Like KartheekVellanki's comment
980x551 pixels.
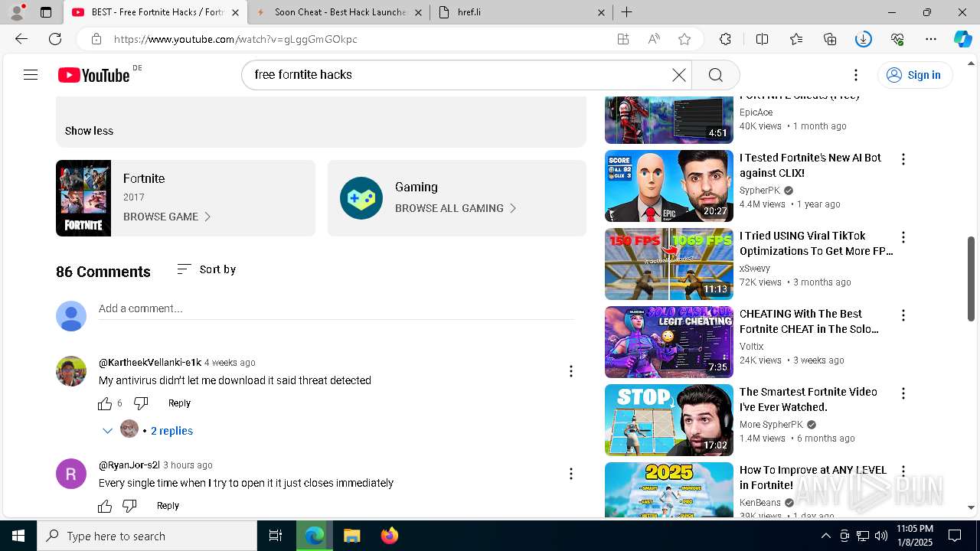105,403
